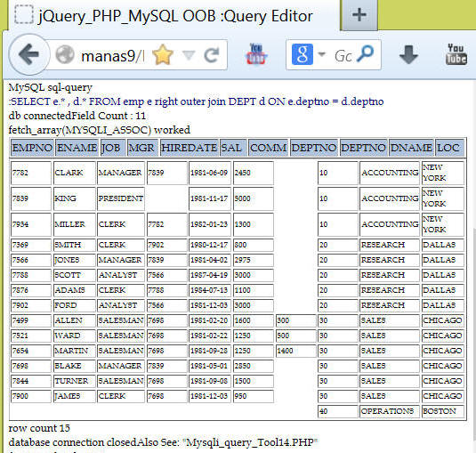Click the JOB column header

pos(113,148)
